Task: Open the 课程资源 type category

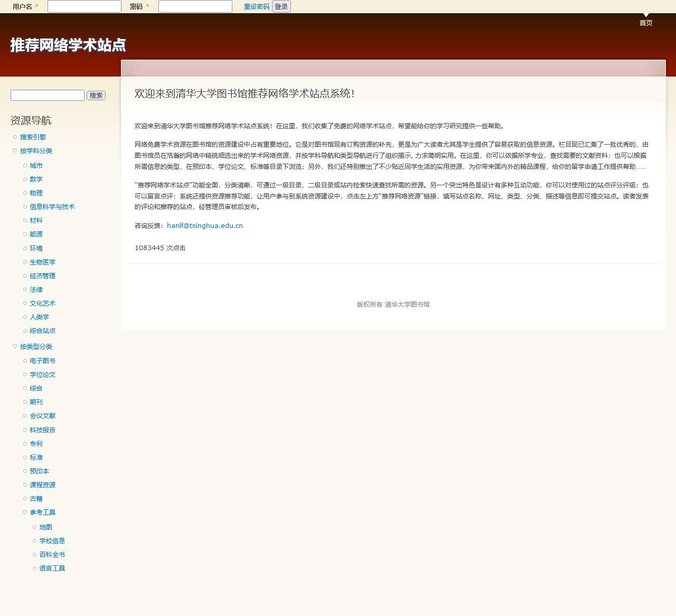Action: pos(42,485)
